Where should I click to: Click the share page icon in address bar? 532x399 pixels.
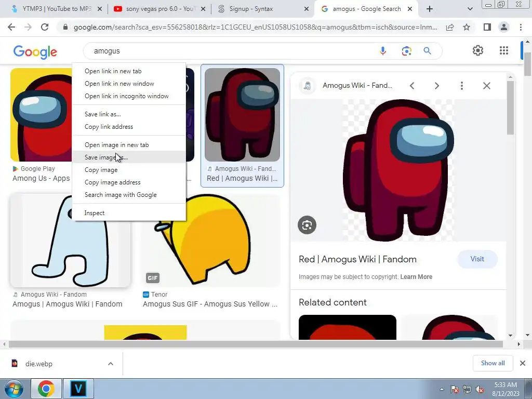[450, 27]
